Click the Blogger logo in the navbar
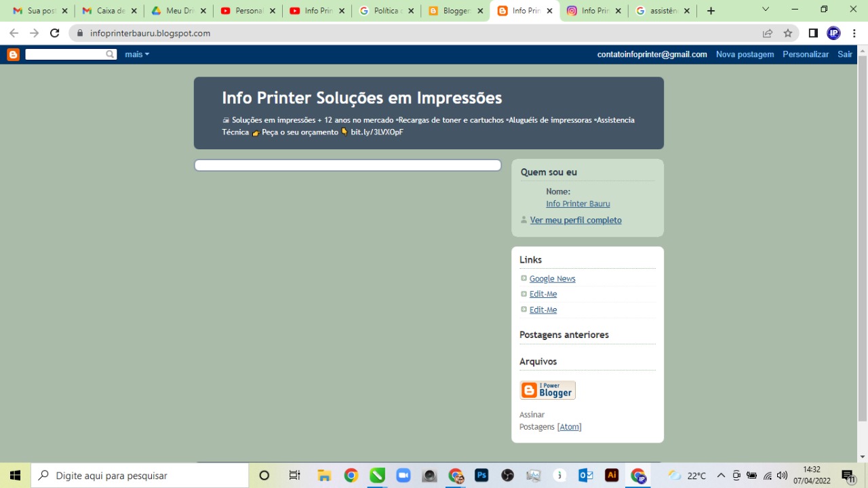Image resolution: width=868 pixels, height=488 pixels. (x=14, y=54)
